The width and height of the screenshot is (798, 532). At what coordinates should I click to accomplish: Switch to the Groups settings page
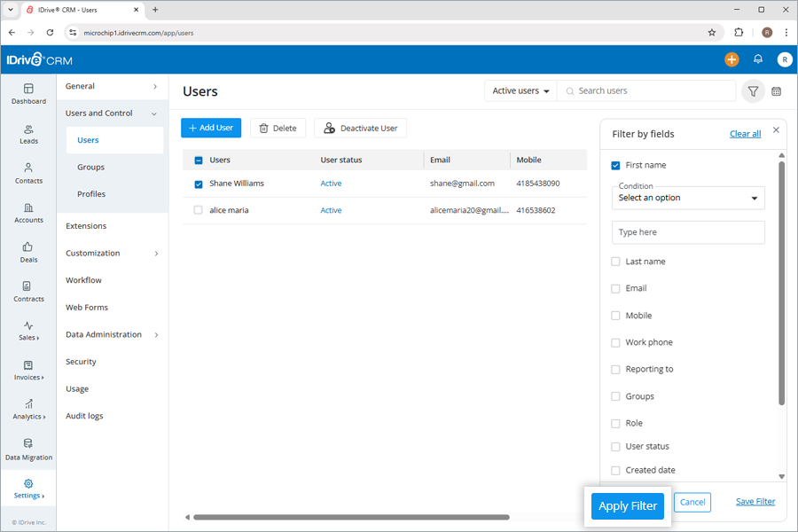coord(90,167)
